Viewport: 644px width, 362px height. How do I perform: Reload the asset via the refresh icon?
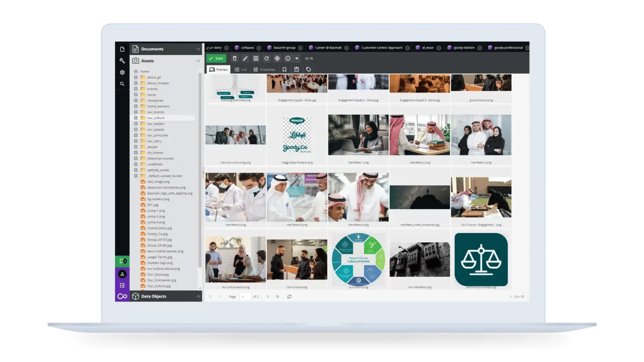click(267, 58)
